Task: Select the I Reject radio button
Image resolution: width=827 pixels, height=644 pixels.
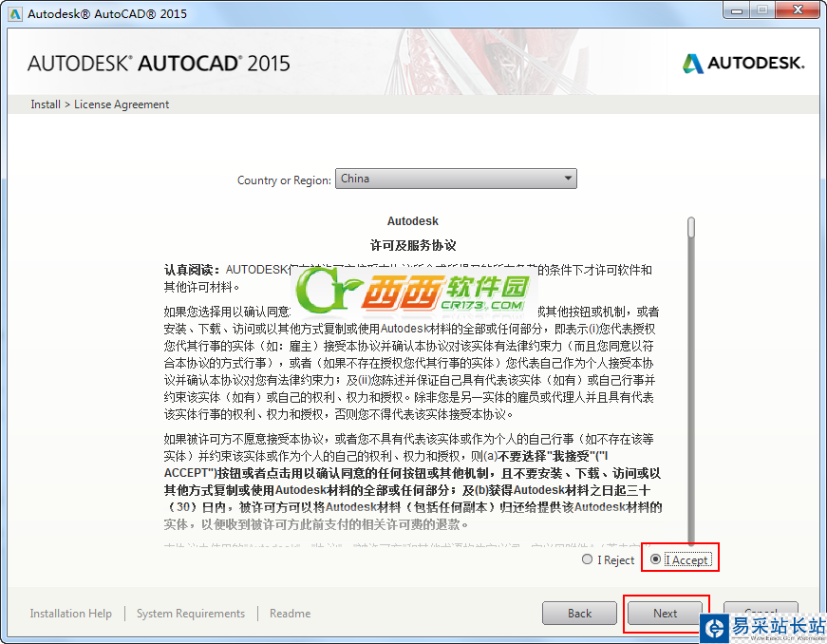Action: click(x=587, y=559)
